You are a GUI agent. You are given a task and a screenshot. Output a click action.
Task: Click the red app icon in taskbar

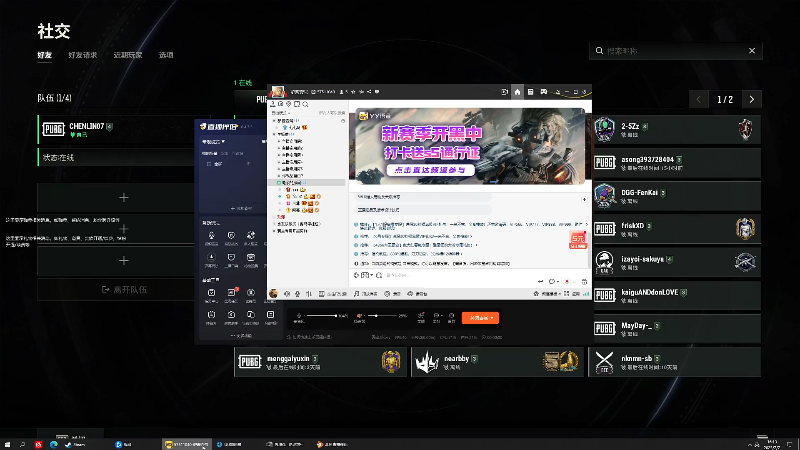tap(38, 444)
